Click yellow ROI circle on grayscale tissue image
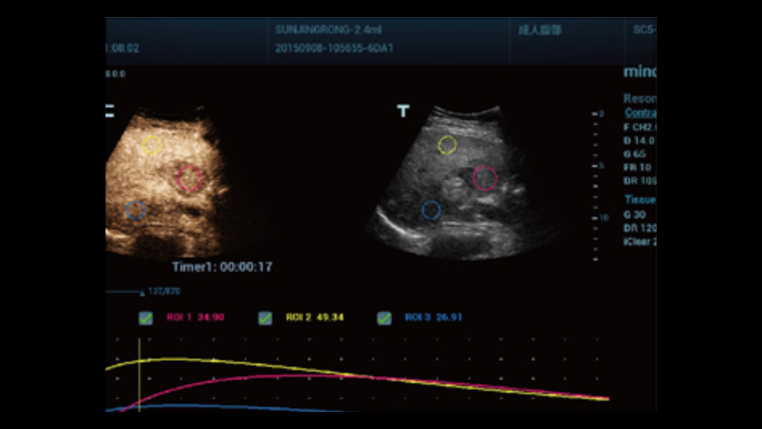This screenshot has width=762, height=429. [447, 145]
